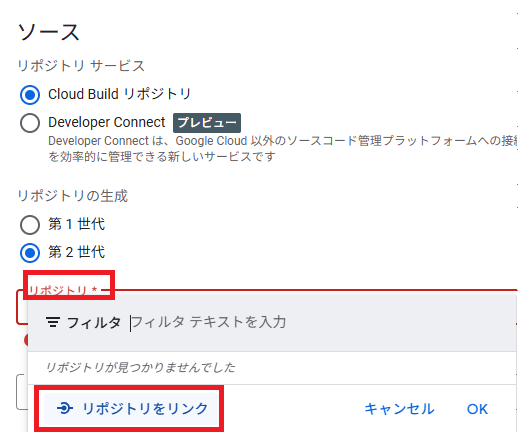Cancel with the キャンセル button

point(399,409)
